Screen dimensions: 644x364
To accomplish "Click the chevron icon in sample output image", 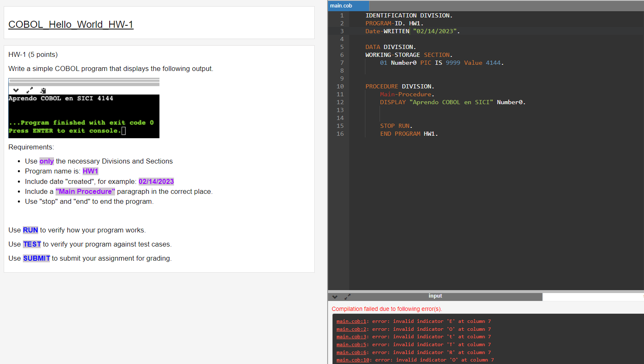I will [x=16, y=90].
